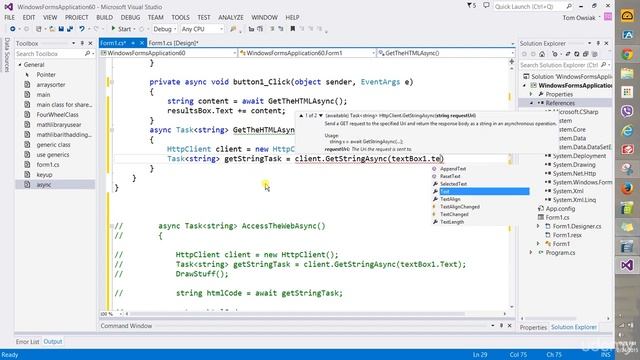This screenshot has width=640, height=360.
Task: Click the Search Toolbox input field
Action: point(49,53)
